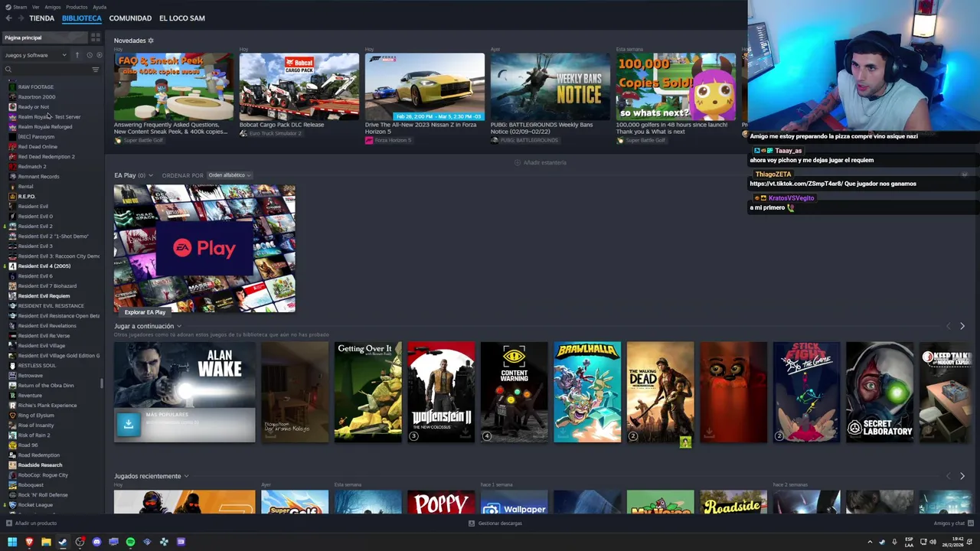The image size is (980, 551).
Task: Switch to the COMUNIDAD tab
Action: pyautogui.click(x=130, y=18)
